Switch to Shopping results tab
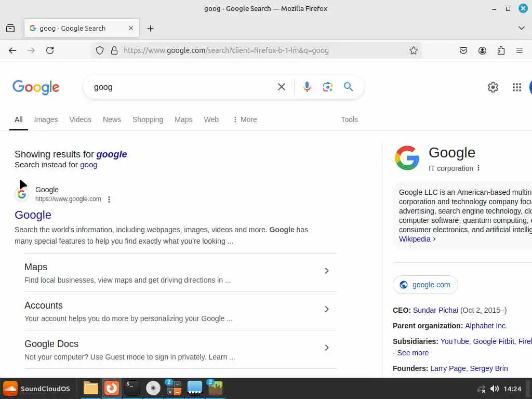This screenshot has width=532, height=399. (x=148, y=120)
